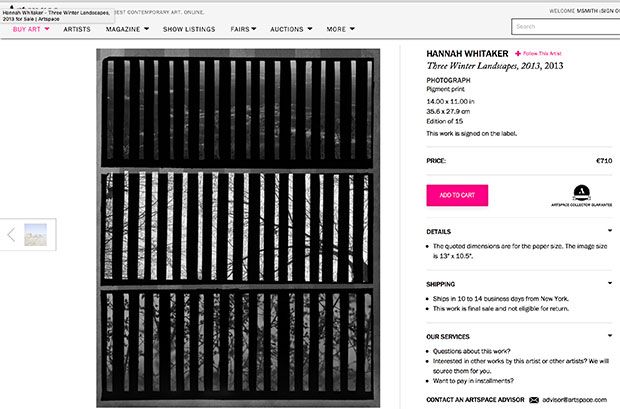Click the envelope mail icon

click(x=534, y=400)
